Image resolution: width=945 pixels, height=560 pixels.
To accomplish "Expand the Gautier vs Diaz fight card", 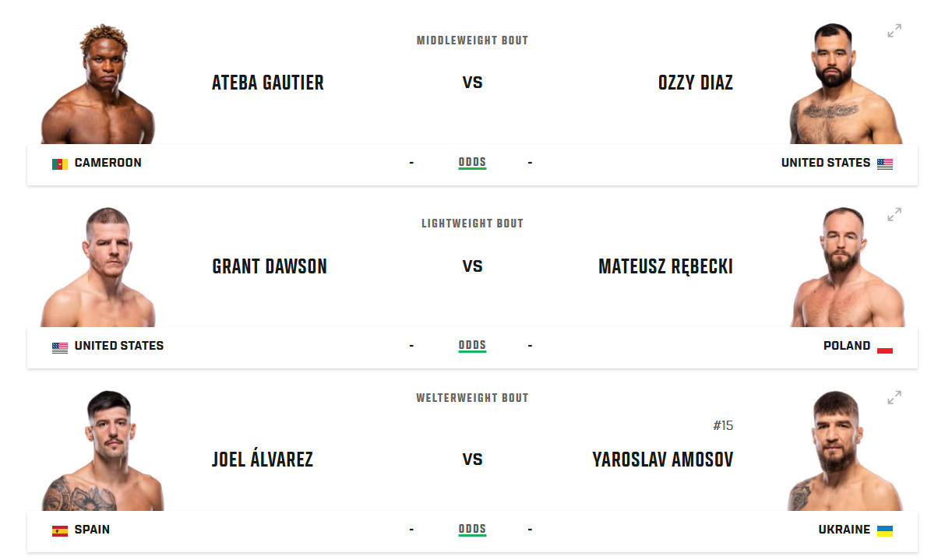I will pyautogui.click(x=894, y=31).
